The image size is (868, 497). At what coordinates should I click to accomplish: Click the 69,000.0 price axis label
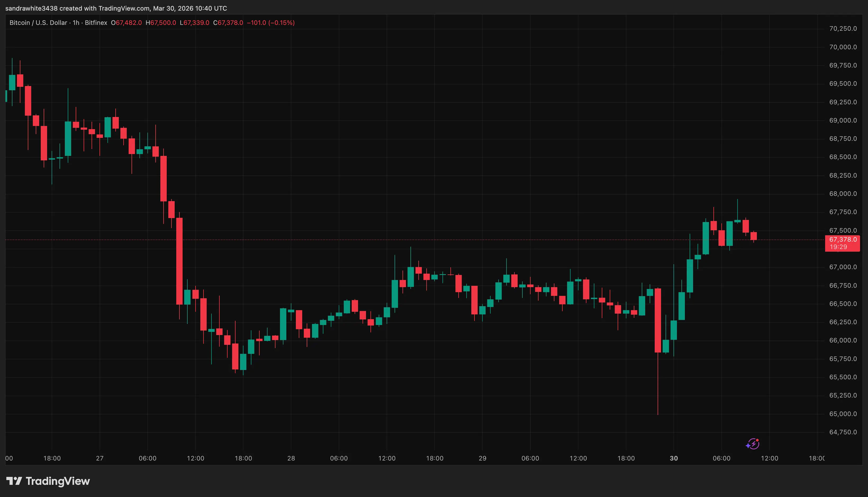click(843, 120)
